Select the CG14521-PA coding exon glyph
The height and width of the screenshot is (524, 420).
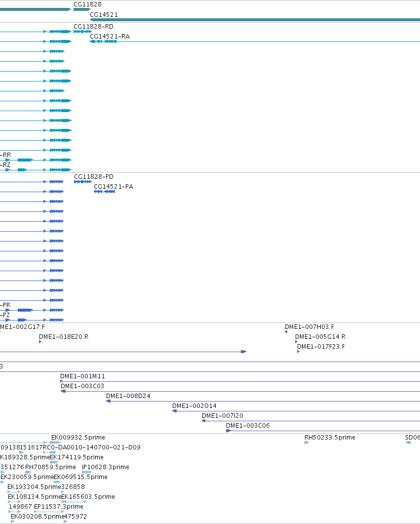105,192
